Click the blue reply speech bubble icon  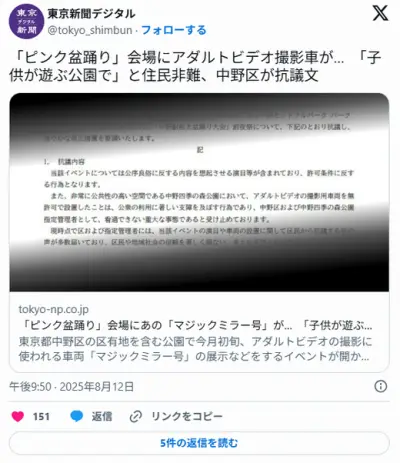pos(77,416)
